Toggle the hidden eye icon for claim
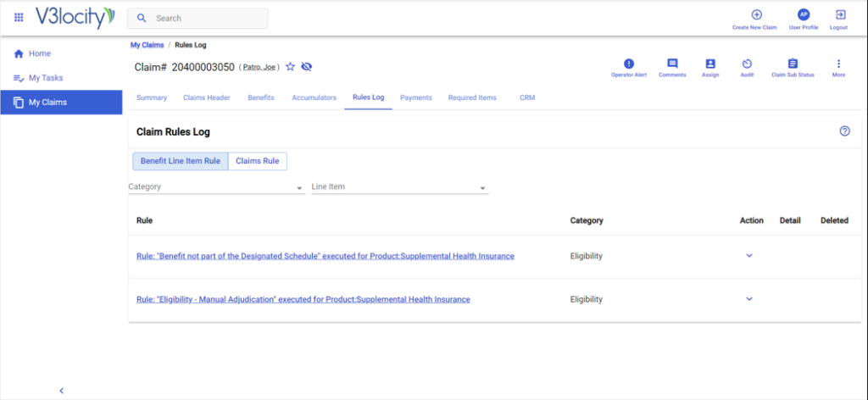 pyautogui.click(x=307, y=67)
